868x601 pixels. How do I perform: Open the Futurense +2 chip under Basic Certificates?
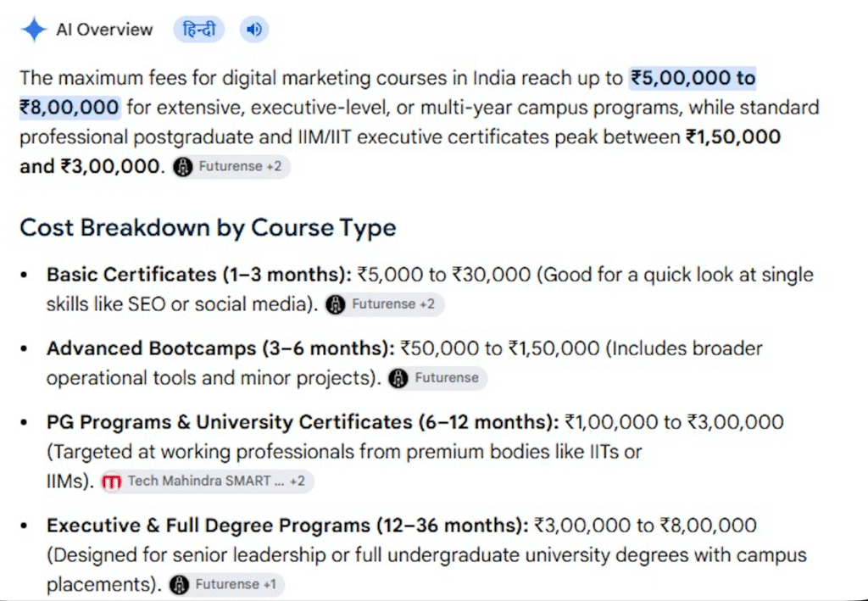[384, 304]
